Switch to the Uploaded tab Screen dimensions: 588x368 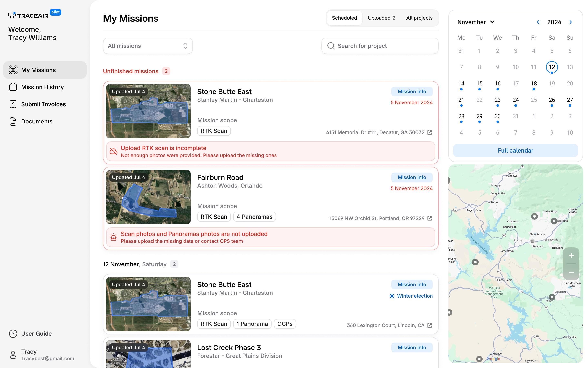tap(381, 18)
